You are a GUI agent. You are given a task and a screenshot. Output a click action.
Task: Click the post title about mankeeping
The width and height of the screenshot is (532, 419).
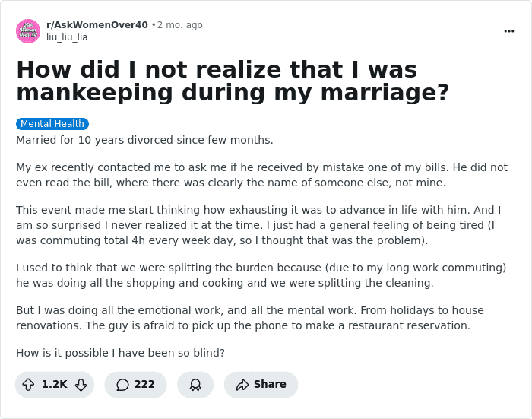233,81
